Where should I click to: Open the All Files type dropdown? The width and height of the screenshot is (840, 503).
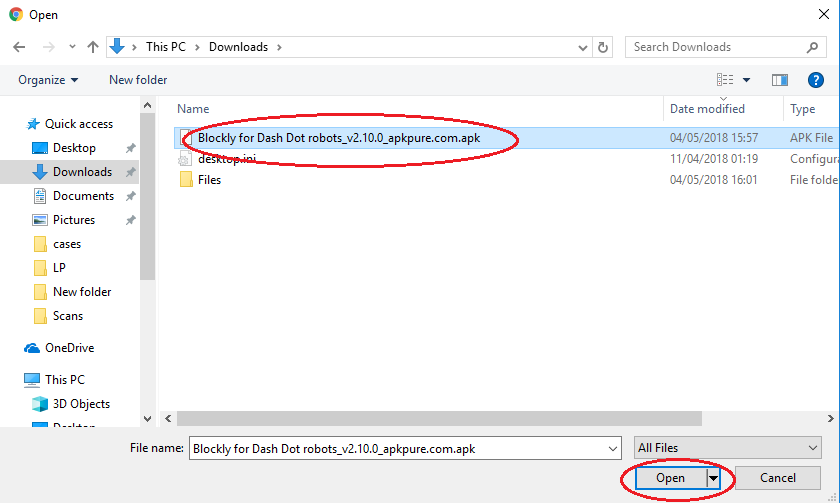(728, 448)
